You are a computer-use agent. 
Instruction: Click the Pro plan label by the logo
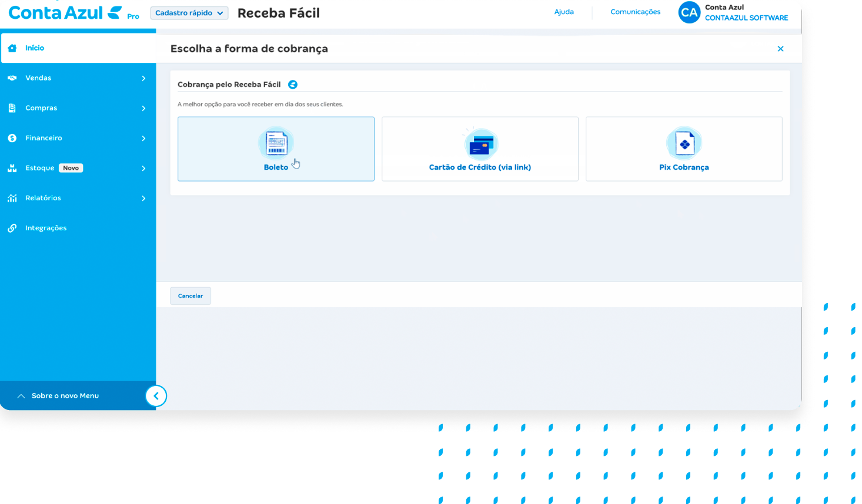[133, 16]
